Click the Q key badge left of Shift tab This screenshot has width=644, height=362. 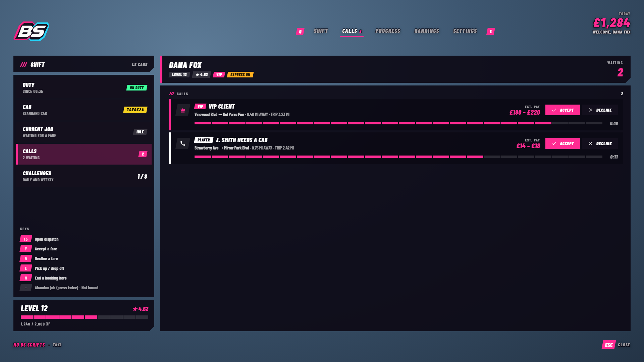coord(300,32)
